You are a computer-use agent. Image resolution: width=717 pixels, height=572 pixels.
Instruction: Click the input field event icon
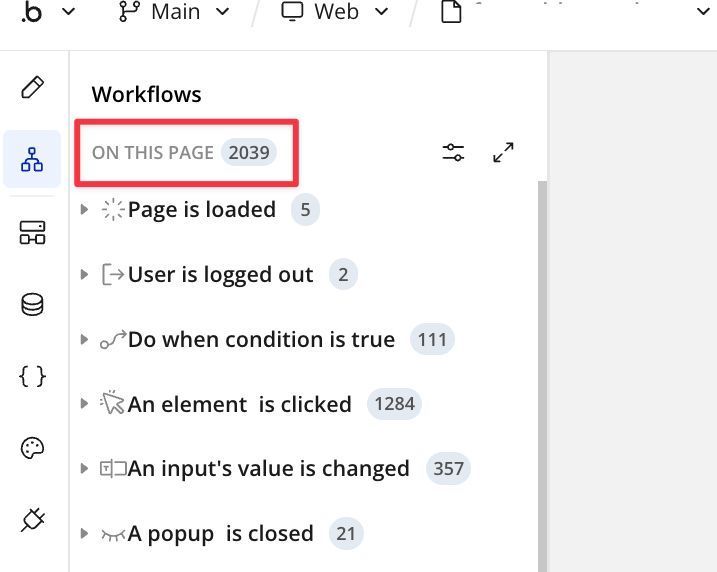coord(113,469)
